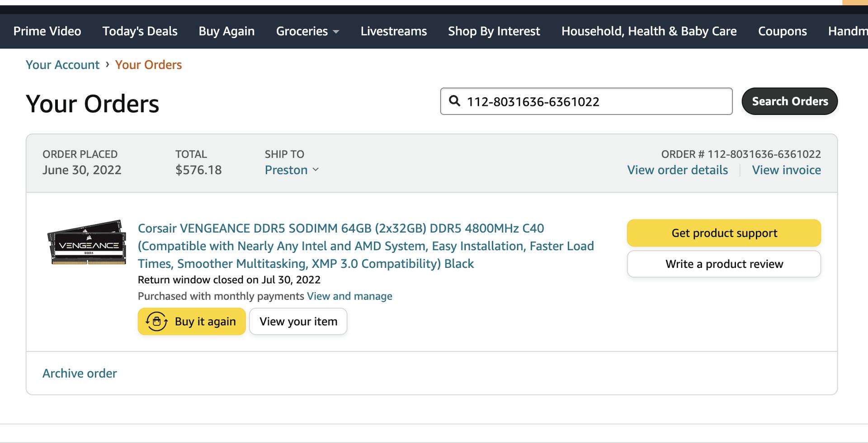
Task: Go to the Coupons page
Action: coord(782,31)
